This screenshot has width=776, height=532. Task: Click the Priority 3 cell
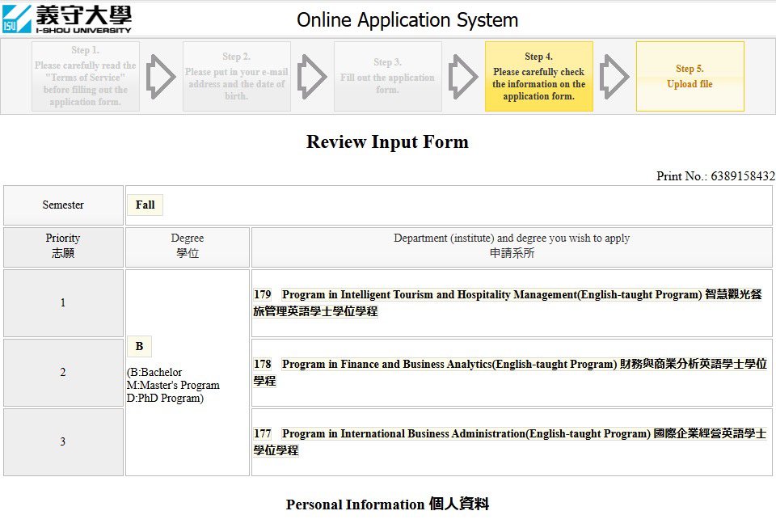63,442
